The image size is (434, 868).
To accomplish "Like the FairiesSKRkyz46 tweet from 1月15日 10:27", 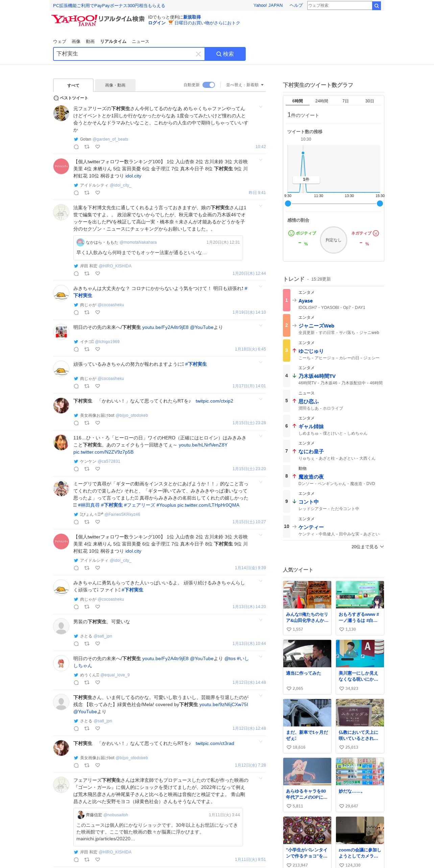I will 98,522.
